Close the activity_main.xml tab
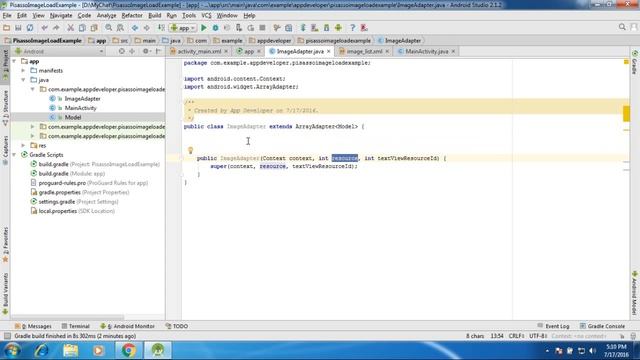The image size is (640, 360). click(226, 51)
